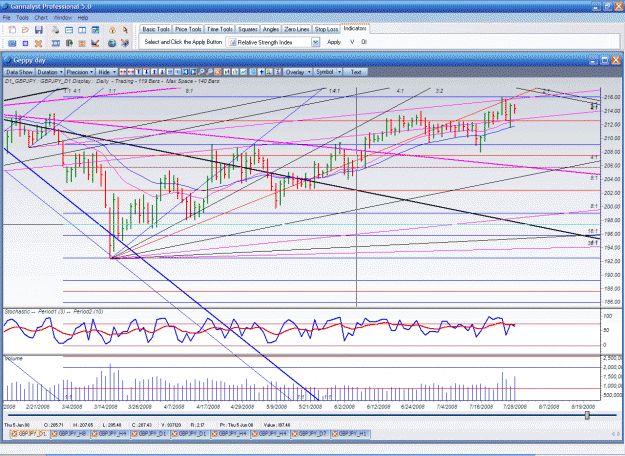Image resolution: width=625 pixels, height=456 pixels.
Task: Switch to the Time Tools tab
Action: [220, 29]
